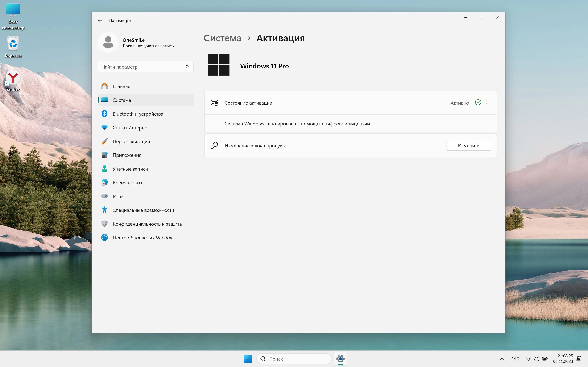
Task: Select Главная in the sidebar
Action: 121,86
